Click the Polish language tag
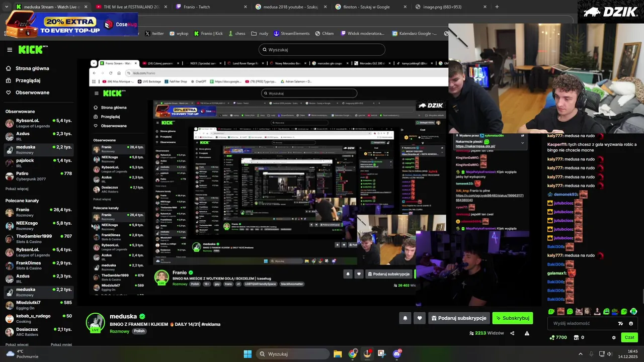This screenshot has width=644, height=362. click(139, 331)
